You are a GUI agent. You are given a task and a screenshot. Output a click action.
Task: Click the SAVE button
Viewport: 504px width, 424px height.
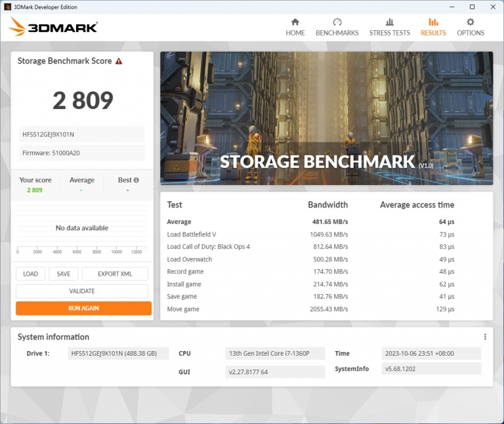63,274
